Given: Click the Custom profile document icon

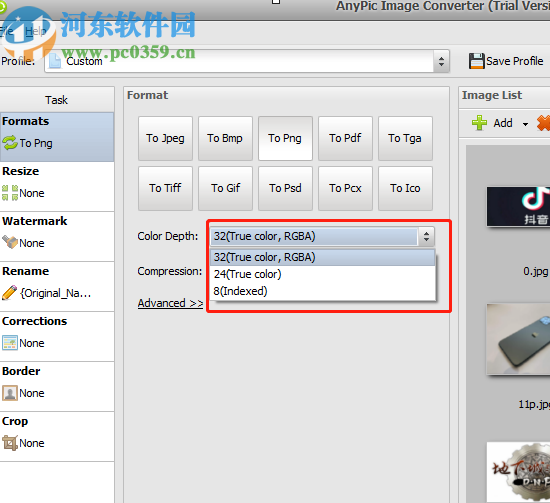Looking at the screenshot, I should 55,61.
